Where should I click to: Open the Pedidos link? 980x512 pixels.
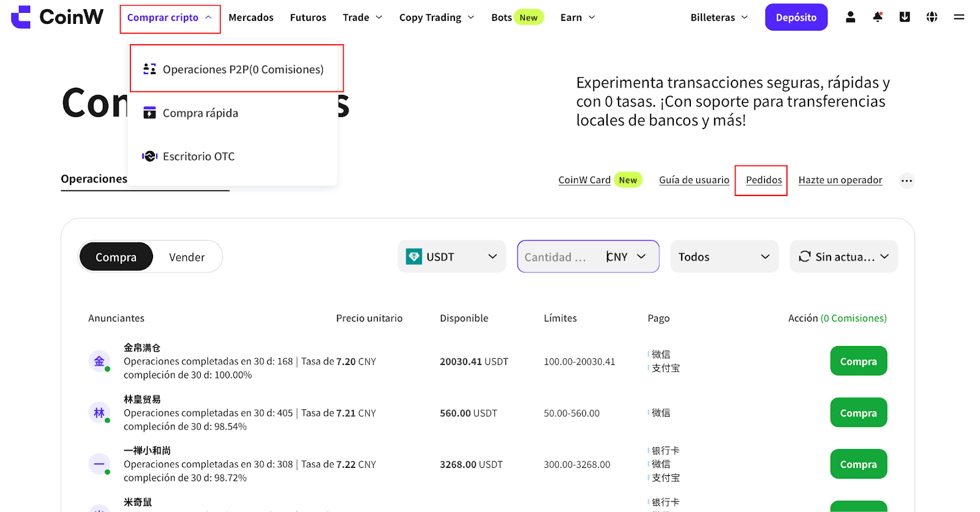(764, 180)
